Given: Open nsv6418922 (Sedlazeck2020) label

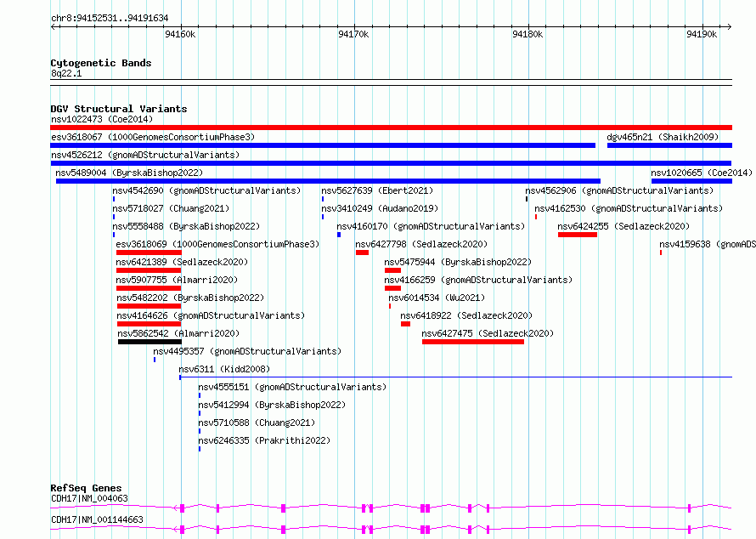Looking at the screenshot, I should 466,315.
